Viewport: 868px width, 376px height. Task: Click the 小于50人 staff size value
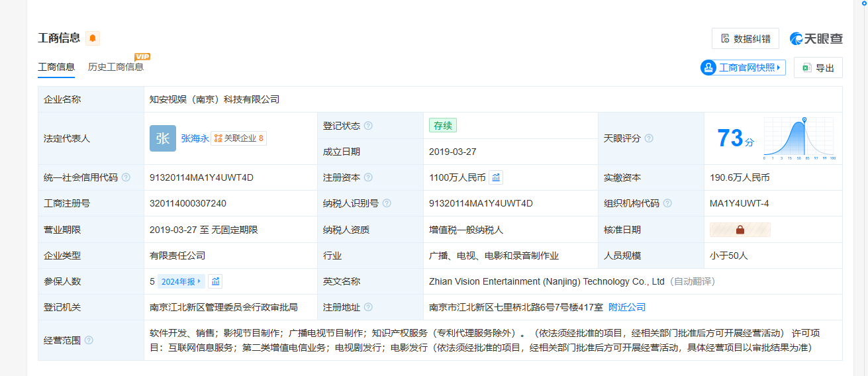coord(729,256)
